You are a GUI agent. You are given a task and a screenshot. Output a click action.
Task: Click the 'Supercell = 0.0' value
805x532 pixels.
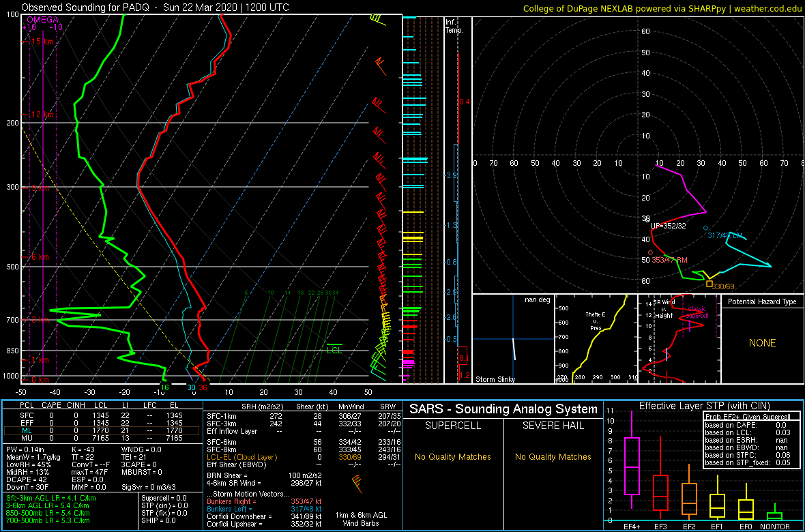pyautogui.click(x=164, y=498)
